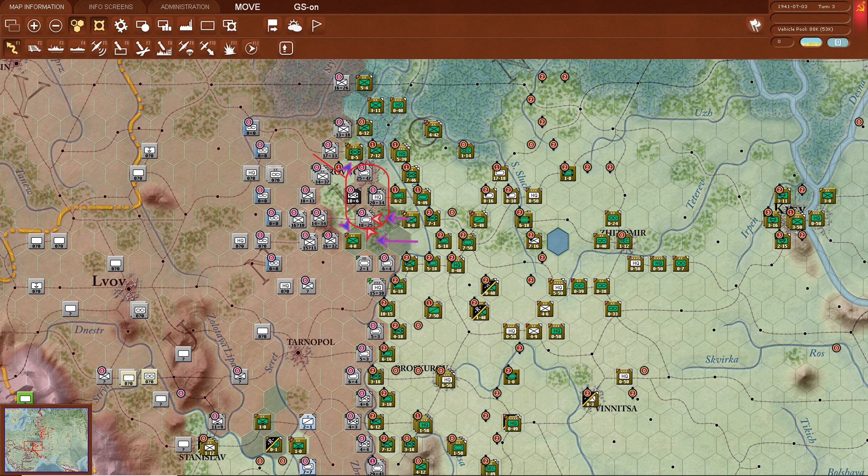Show the weather overlay
Viewport: 868px width, 476px height.
pos(295,26)
